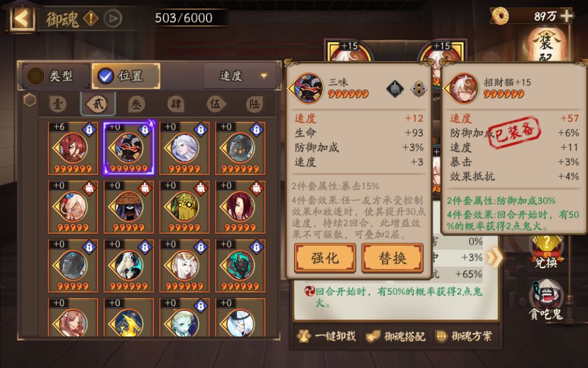The image size is (588, 368).
Task: Select the 类型 radio option
Action: pos(56,76)
